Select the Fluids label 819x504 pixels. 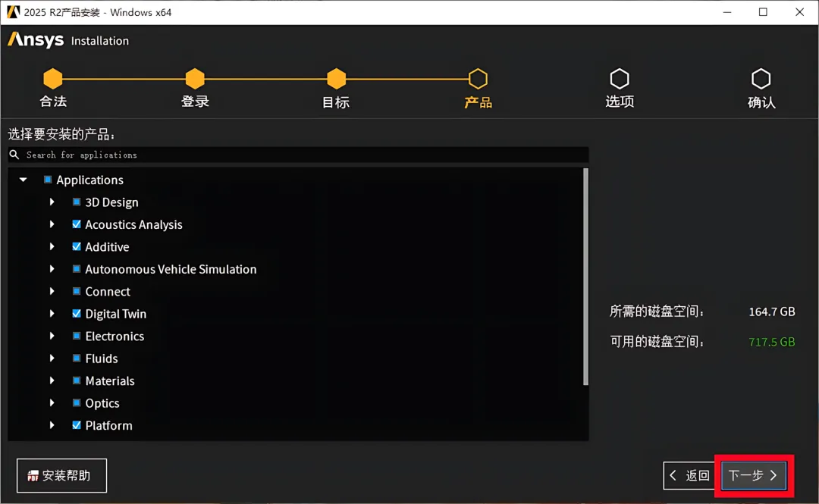pos(102,358)
